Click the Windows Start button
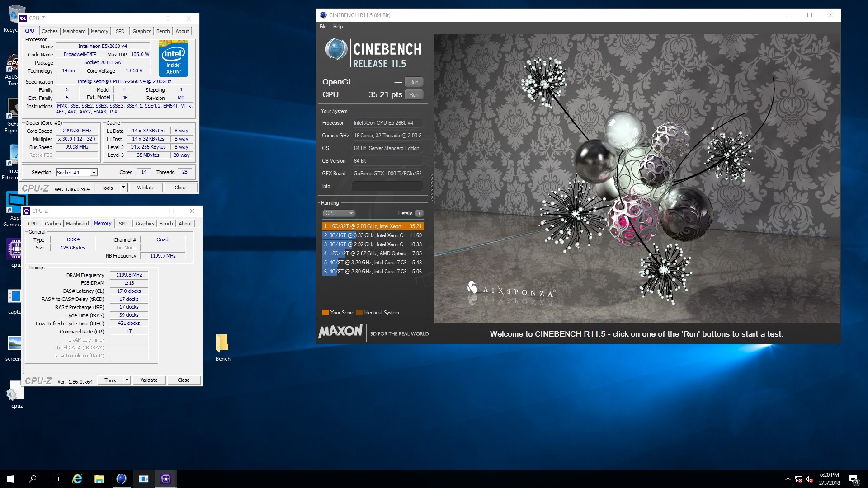 tap(11, 479)
